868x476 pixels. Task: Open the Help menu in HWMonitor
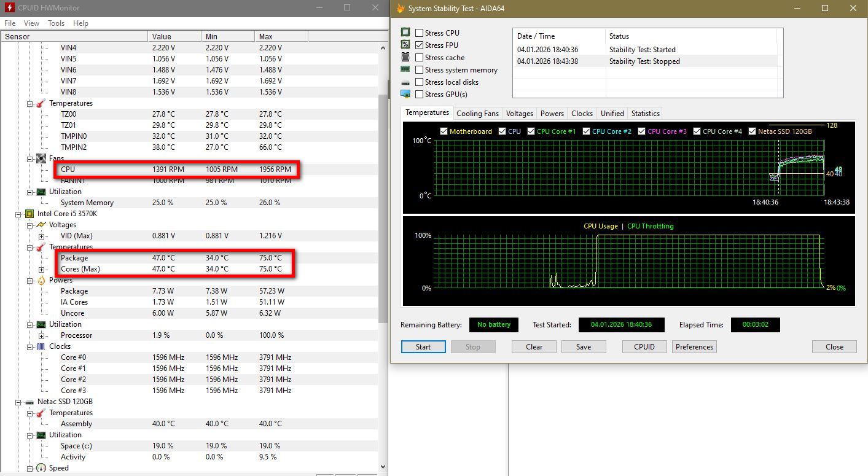pyautogui.click(x=80, y=23)
